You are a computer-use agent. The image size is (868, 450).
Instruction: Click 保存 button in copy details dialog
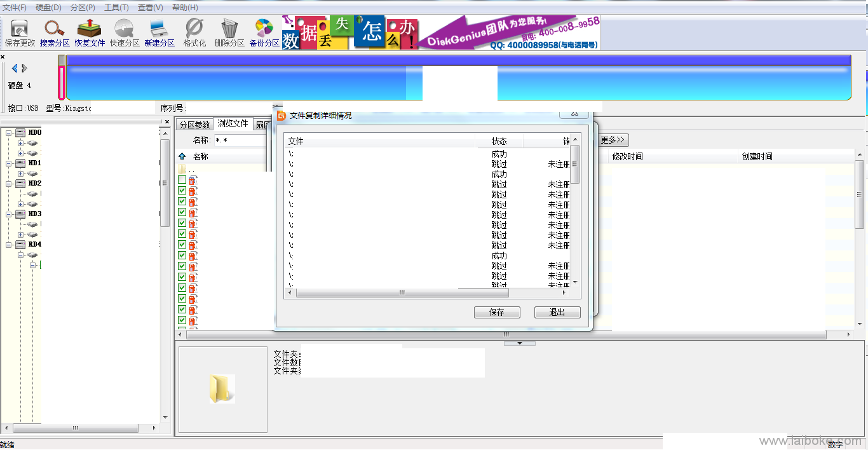pyautogui.click(x=497, y=312)
